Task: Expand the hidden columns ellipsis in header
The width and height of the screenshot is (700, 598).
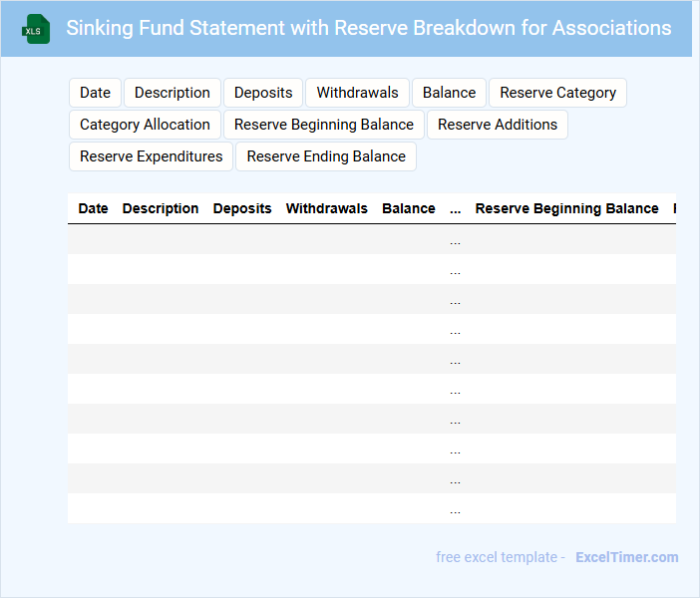Action: 455,208
